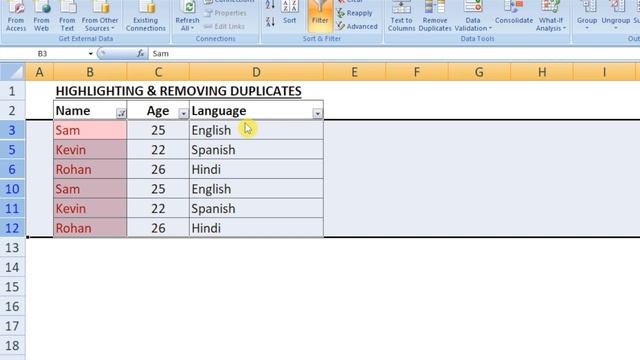Viewport: 640px width, 360px height.
Task: Open the Name column filter dropdown
Action: tap(121, 113)
